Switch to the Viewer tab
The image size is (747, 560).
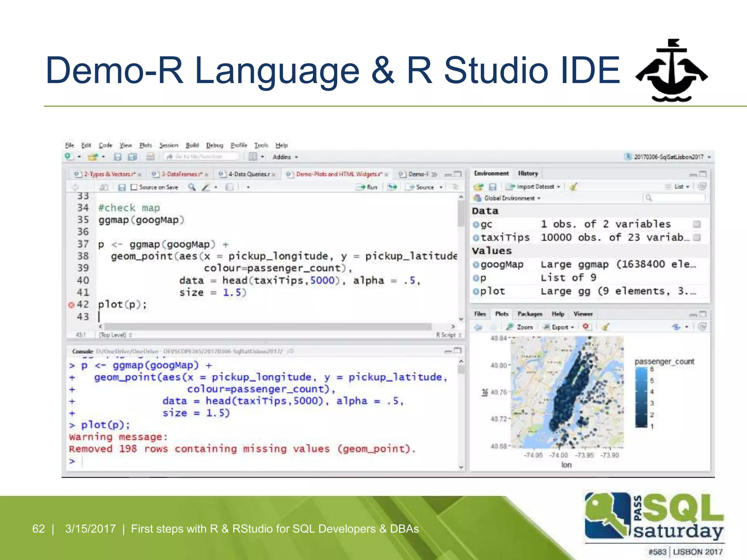tap(583, 314)
